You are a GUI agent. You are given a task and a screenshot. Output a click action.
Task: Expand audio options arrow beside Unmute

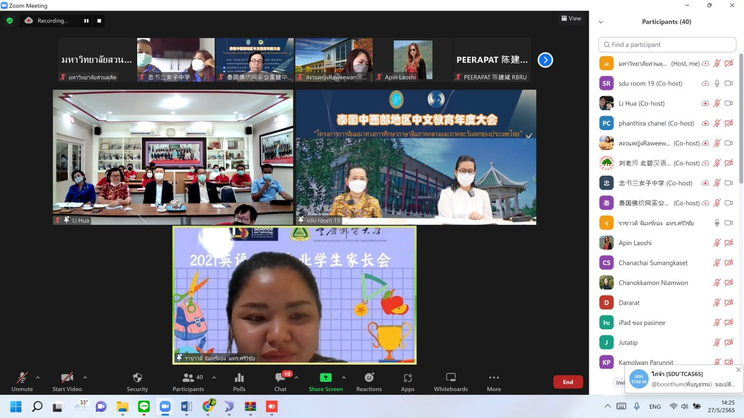(x=38, y=377)
